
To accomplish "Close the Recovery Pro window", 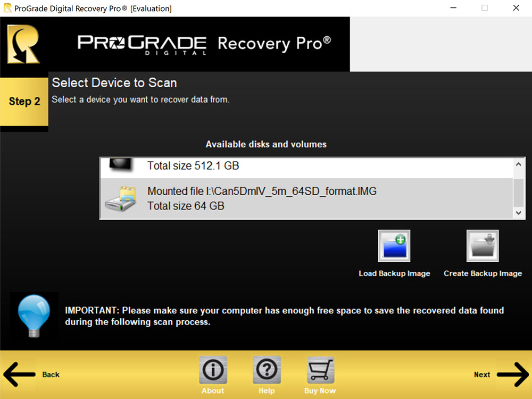I will 516,8.
